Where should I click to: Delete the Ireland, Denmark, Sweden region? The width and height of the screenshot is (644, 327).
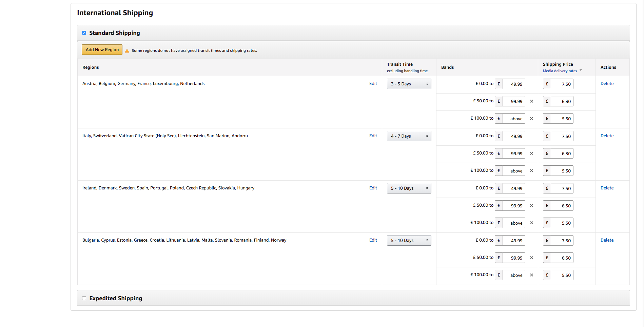(607, 188)
